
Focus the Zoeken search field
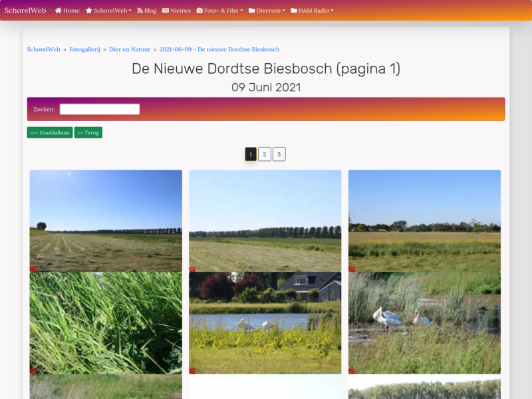pos(100,109)
